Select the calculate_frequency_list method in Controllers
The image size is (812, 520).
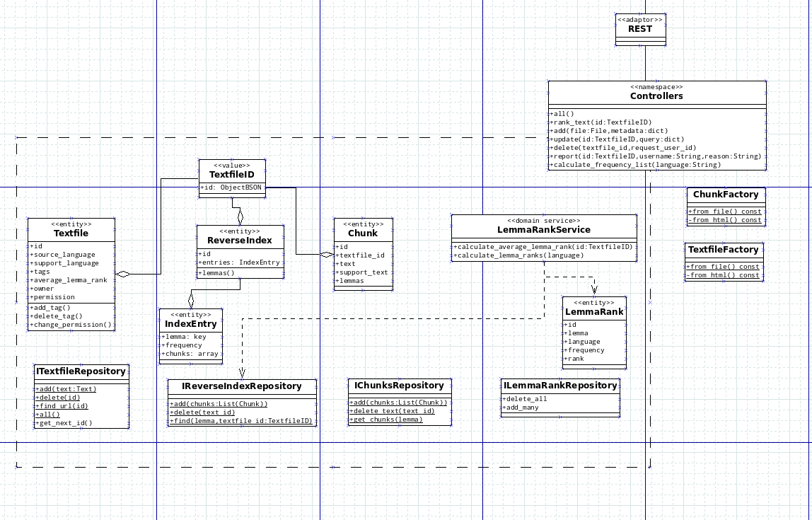[x=637, y=165]
